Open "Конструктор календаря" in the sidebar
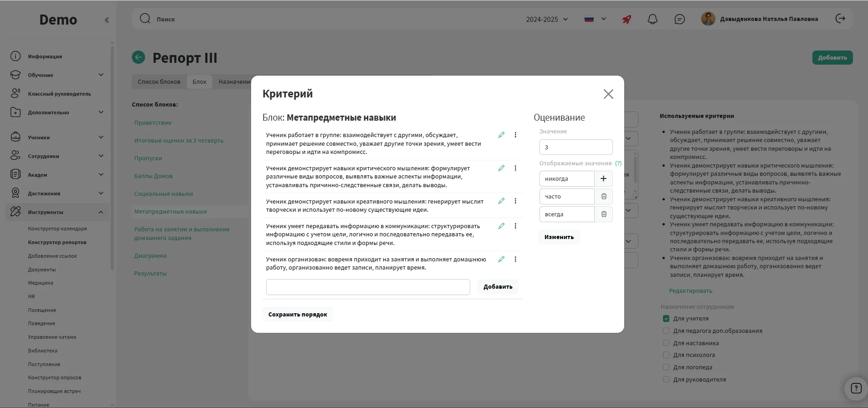868x408 pixels. (x=57, y=229)
